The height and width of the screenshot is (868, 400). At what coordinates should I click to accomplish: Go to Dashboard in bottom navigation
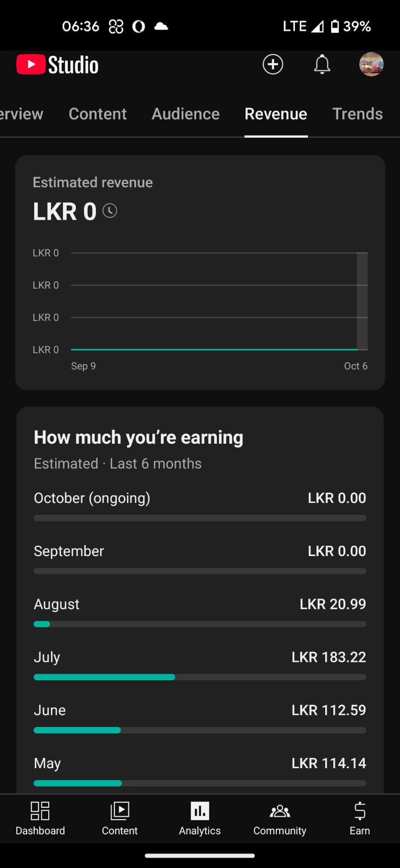pyautogui.click(x=40, y=819)
